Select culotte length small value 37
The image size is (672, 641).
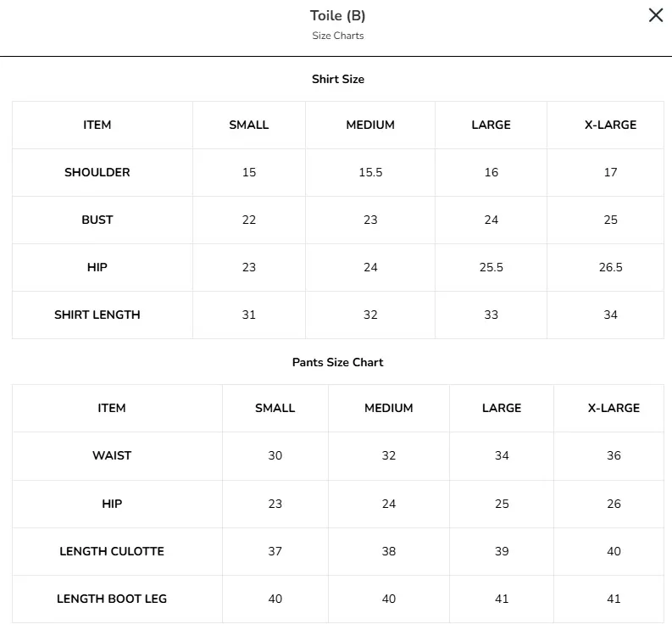(x=275, y=551)
